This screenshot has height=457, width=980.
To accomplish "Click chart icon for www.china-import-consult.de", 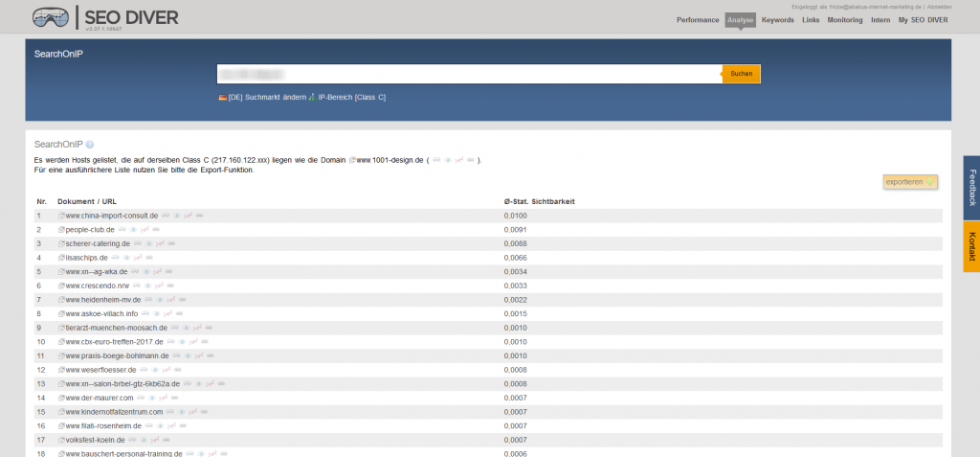I will coord(189,216).
